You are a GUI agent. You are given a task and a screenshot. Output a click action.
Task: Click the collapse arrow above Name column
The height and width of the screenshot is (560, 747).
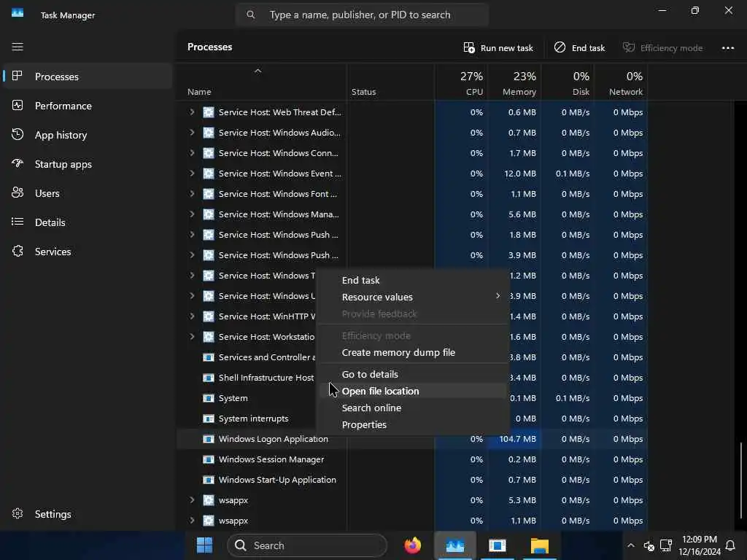click(x=258, y=71)
